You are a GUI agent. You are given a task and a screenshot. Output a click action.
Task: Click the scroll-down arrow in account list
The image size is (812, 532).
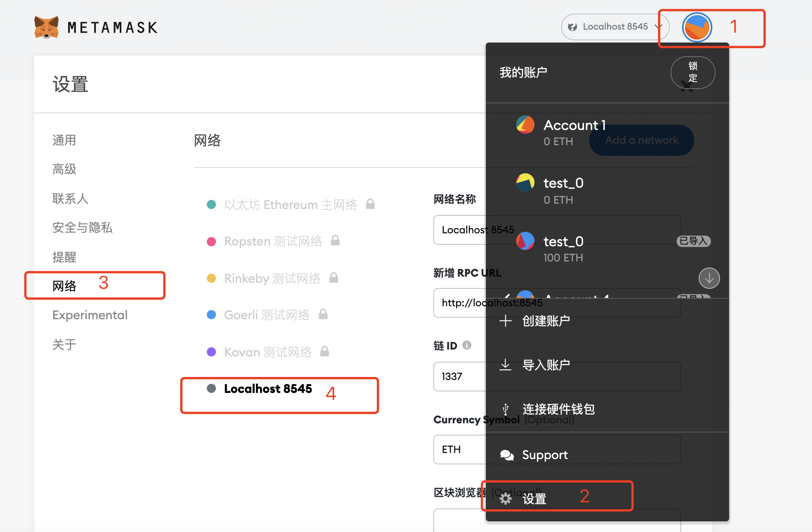(x=709, y=278)
